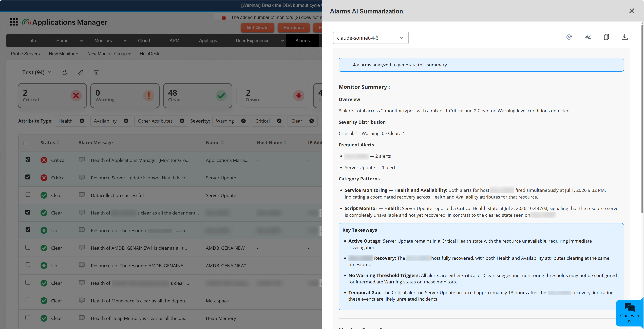This screenshot has height=329, width=644.
Task: Check the Heap Memory alarm row checkbox
Action: (28, 318)
